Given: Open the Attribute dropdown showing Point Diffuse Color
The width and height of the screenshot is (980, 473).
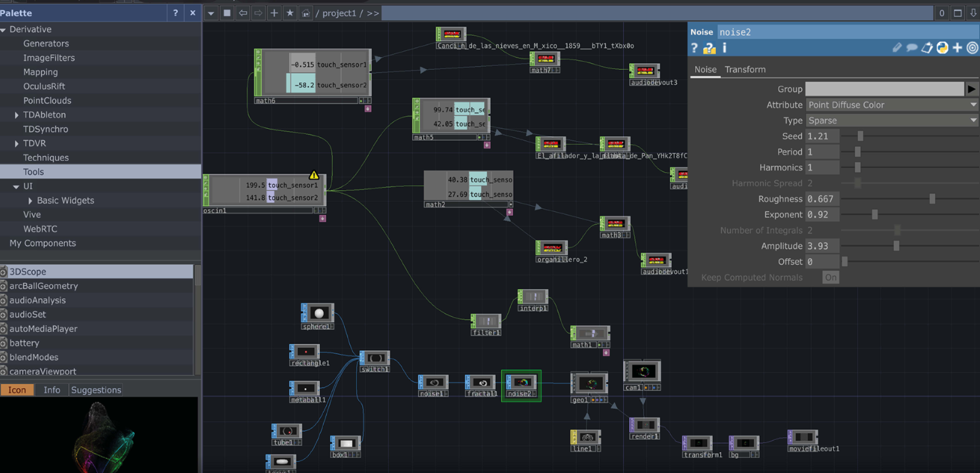Looking at the screenshot, I should (892, 105).
